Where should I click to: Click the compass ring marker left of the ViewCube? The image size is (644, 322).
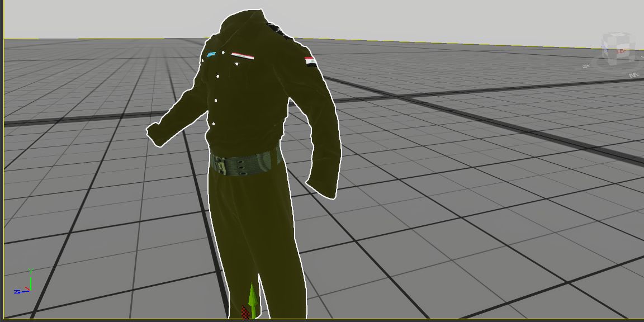[x=586, y=66]
